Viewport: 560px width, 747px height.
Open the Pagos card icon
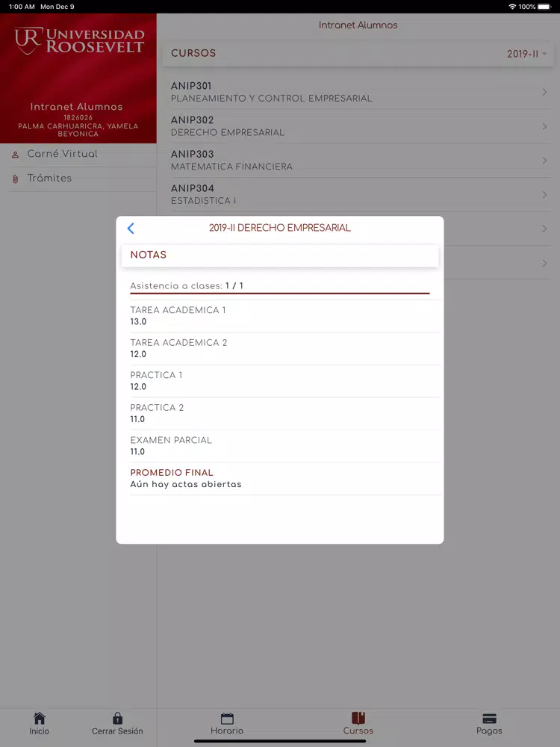(489, 718)
